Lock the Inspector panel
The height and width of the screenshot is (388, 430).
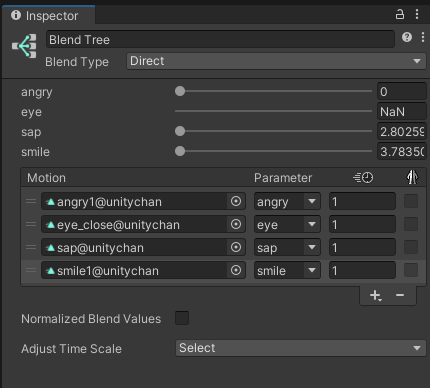click(x=400, y=14)
